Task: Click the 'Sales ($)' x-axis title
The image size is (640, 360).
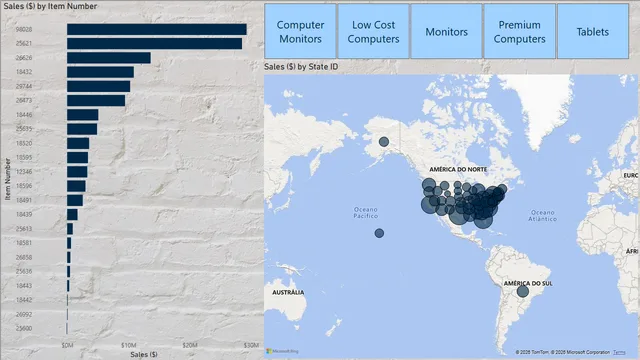Action: (144, 354)
